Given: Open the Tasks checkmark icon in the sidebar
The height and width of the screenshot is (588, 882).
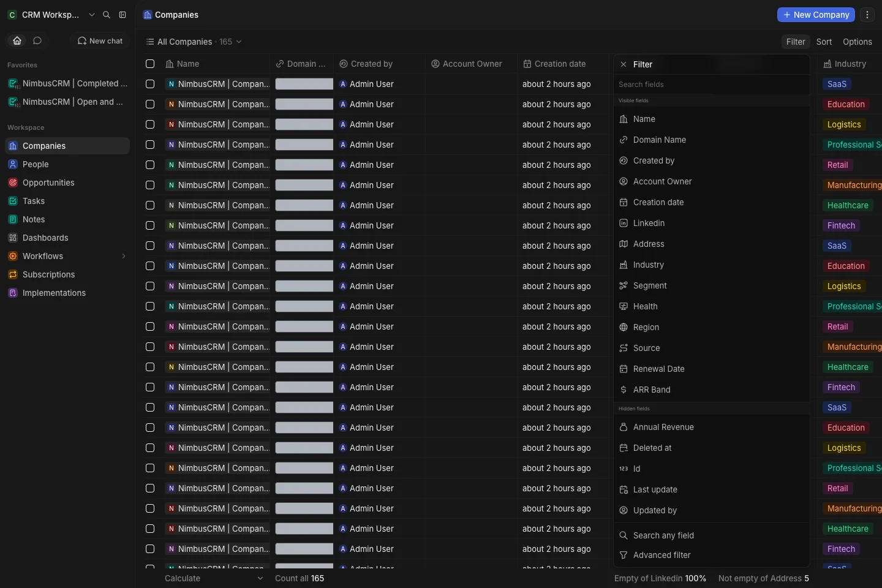Looking at the screenshot, I should tap(13, 201).
